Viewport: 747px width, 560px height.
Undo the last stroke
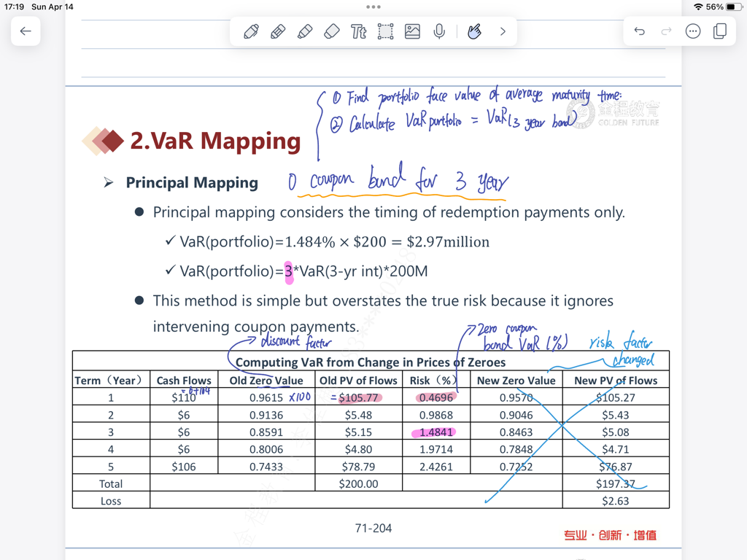coord(640,31)
